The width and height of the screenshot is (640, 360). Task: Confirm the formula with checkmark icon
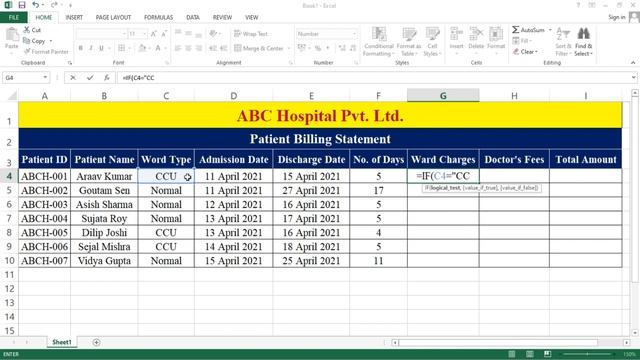click(90, 78)
